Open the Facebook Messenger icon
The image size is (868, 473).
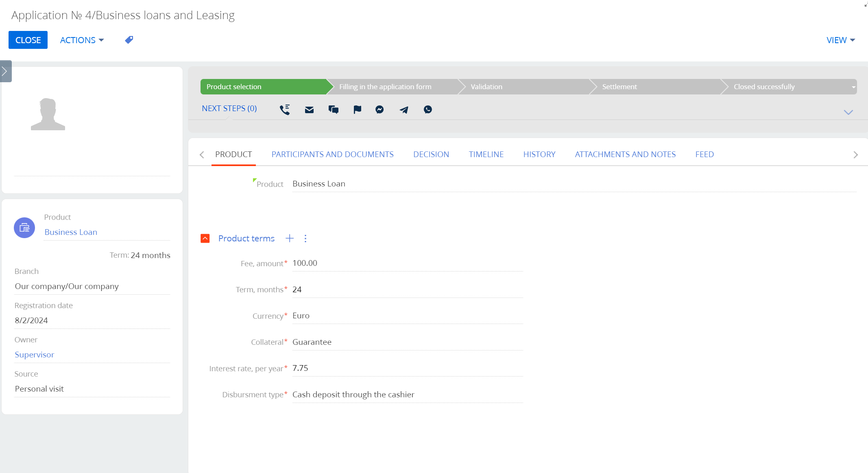point(379,109)
